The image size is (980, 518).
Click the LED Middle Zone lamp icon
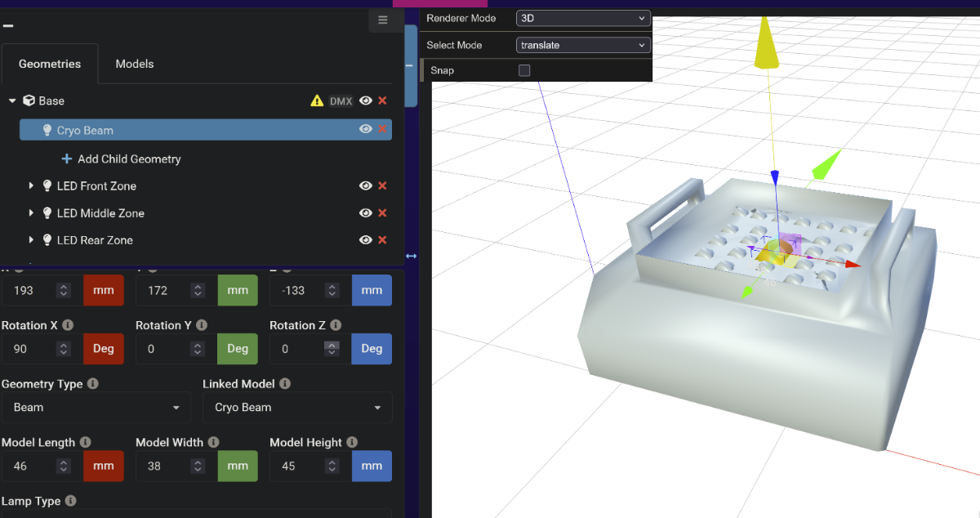47,212
